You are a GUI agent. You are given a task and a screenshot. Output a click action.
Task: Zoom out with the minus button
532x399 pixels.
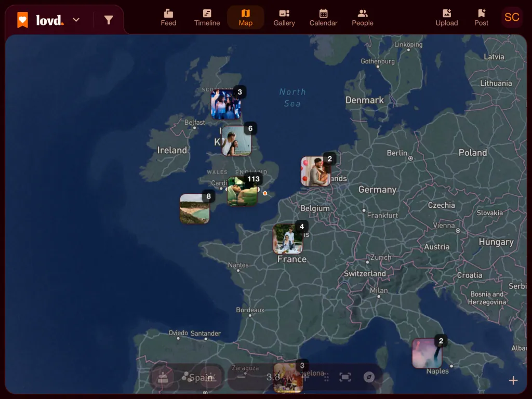click(x=241, y=377)
